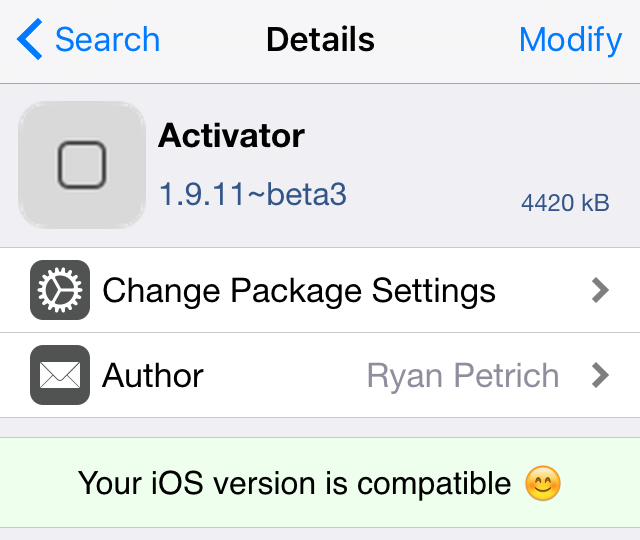This screenshot has height=540, width=640.
Task: Expand the Author row chevron
Action: point(600,376)
